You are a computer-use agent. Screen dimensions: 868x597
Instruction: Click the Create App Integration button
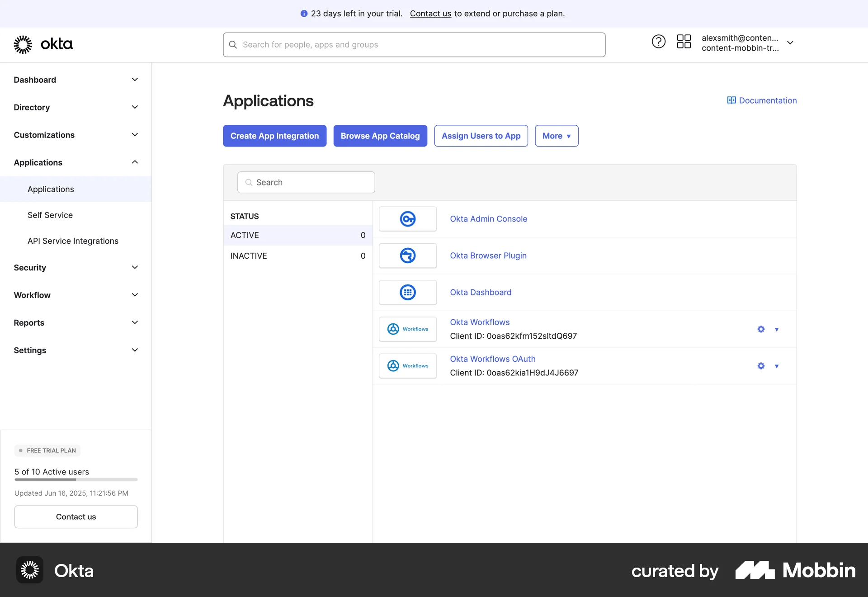point(274,136)
